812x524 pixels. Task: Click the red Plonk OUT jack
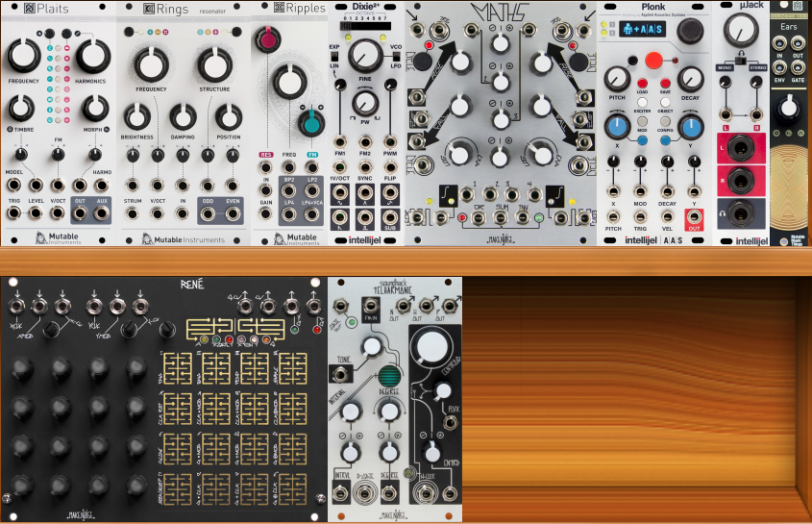[x=694, y=216]
